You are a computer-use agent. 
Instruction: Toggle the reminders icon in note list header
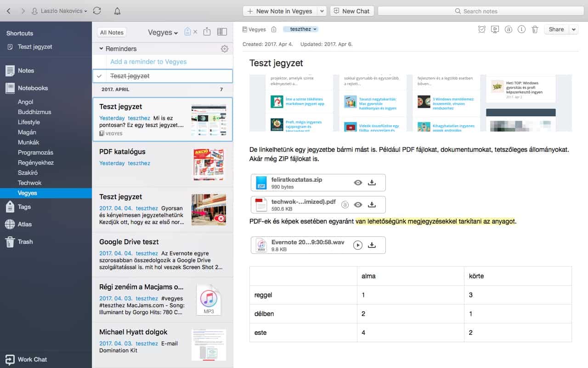coord(187,32)
